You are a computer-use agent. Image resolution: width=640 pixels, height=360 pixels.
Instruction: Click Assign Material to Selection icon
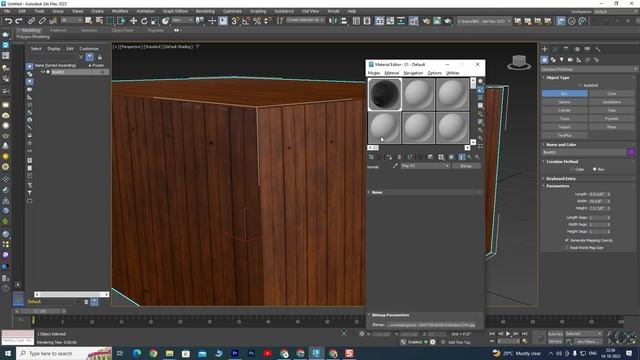coord(389,157)
